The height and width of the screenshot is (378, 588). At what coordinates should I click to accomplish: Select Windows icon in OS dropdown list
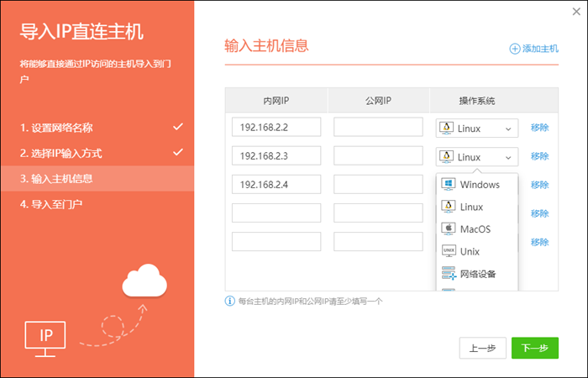(449, 185)
